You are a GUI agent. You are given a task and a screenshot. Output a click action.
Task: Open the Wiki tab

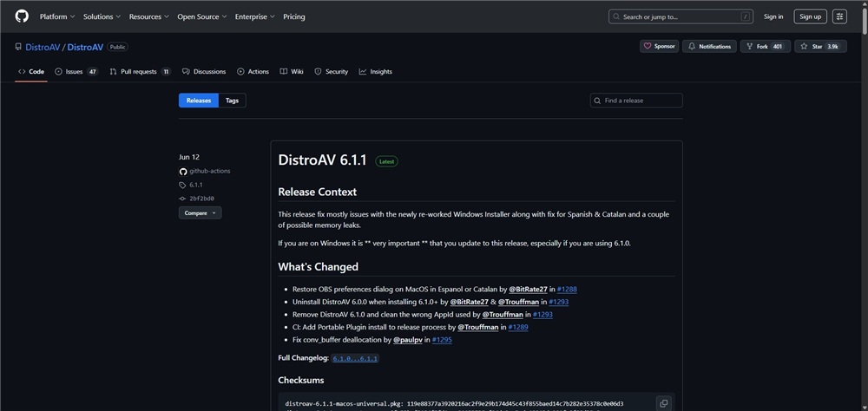(291, 71)
